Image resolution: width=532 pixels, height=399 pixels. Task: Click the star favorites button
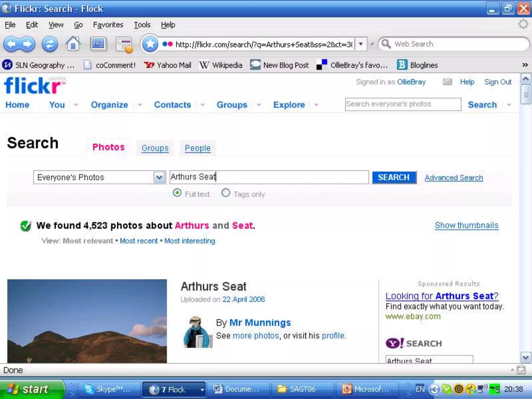[150, 44]
